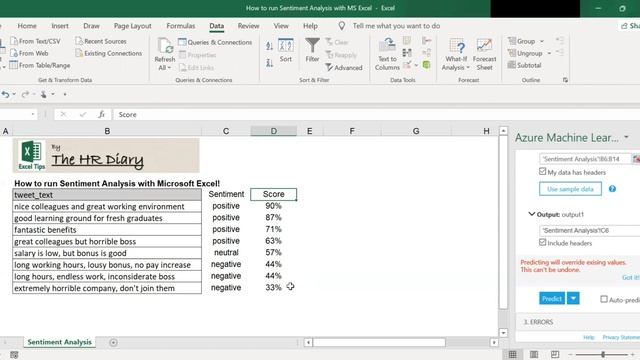Adjust the zoom slider

[x=603, y=354]
